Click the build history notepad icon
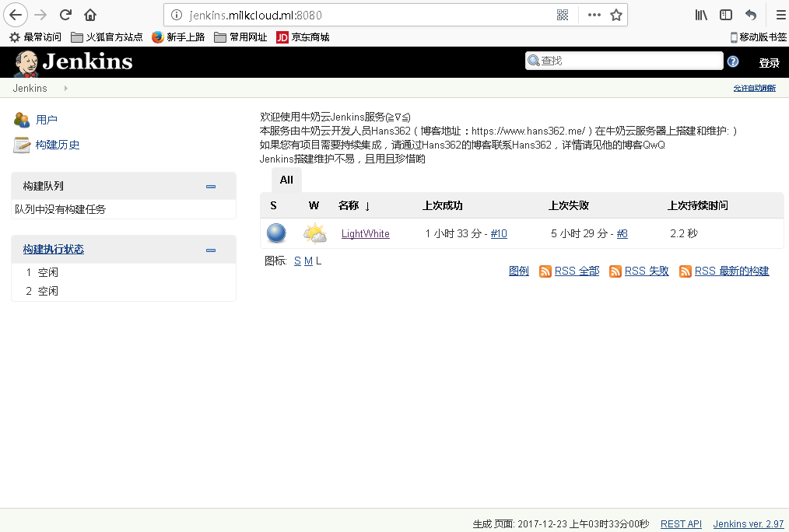 22,145
